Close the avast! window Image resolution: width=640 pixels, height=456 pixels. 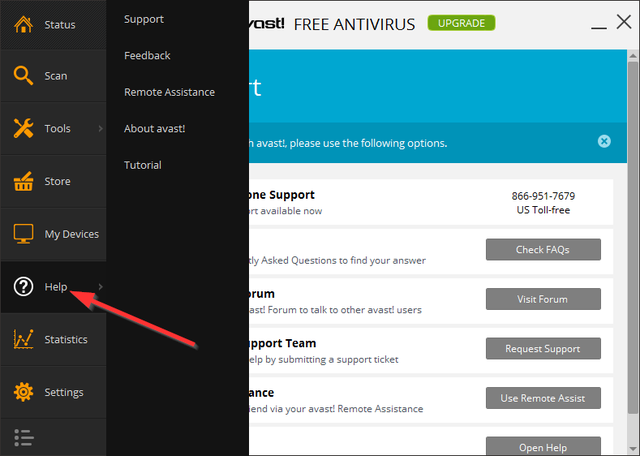pyautogui.click(x=624, y=22)
